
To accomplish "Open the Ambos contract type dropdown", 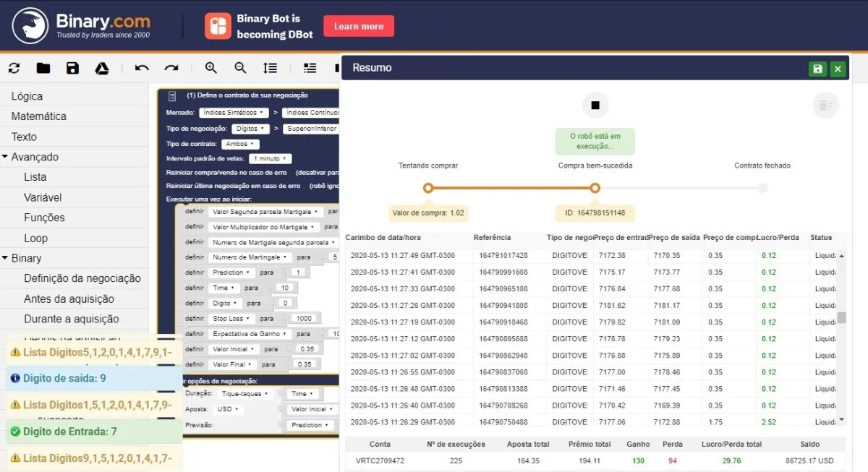I will [239, 144].
